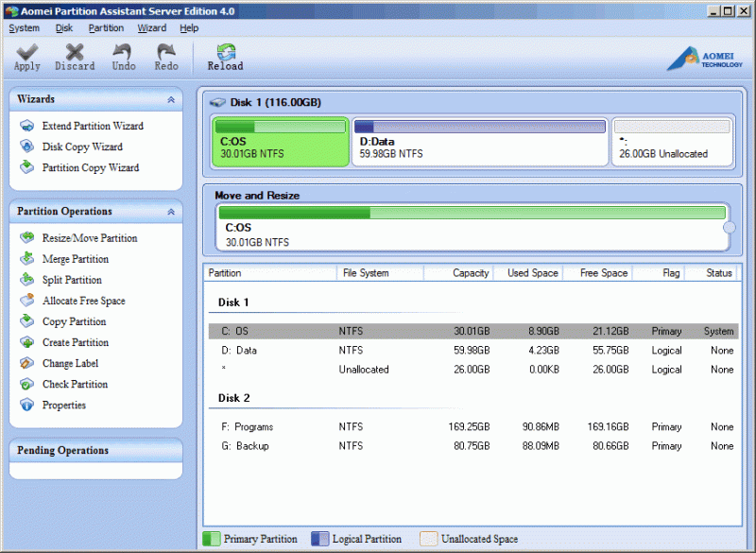This screenshot has height=553, width=756.
Task: Open the Wizard menu
Action: point(151,27)
